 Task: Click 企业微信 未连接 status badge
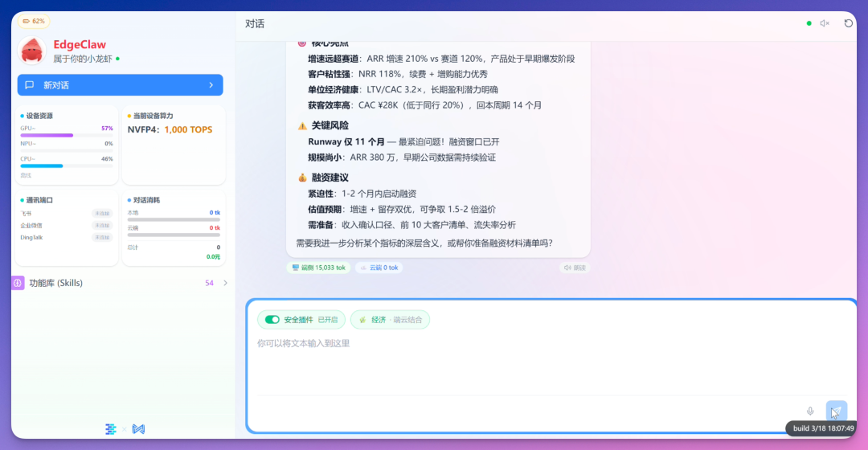click(x=102, y=225)
